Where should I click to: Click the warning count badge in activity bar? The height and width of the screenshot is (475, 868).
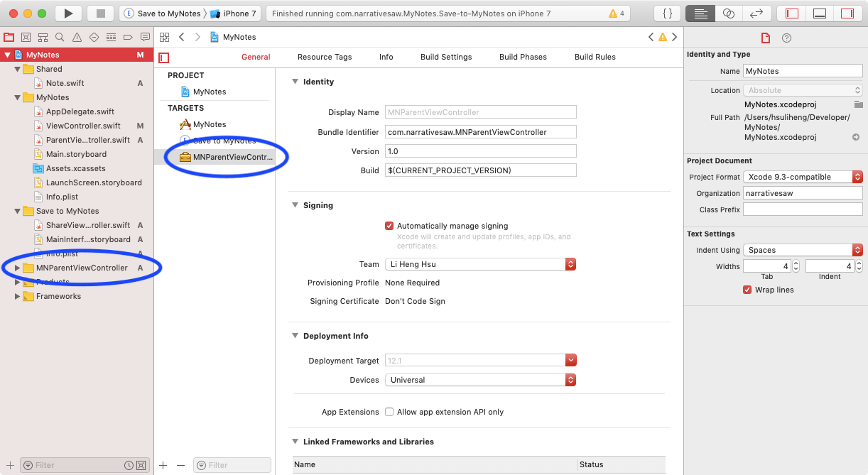(617, 13)
